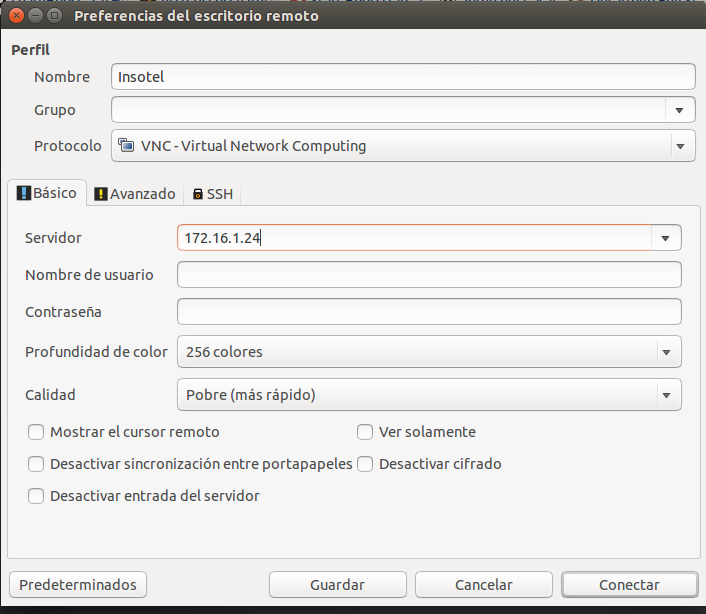Open Profundidad de color dropdown

pos(429,352)
